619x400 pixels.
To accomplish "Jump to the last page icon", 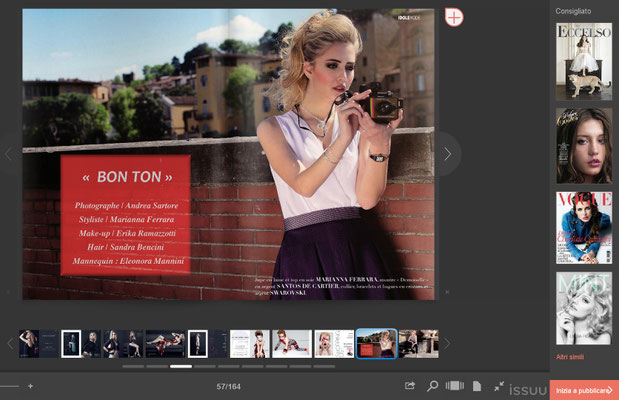I will (x=447, y=292).
